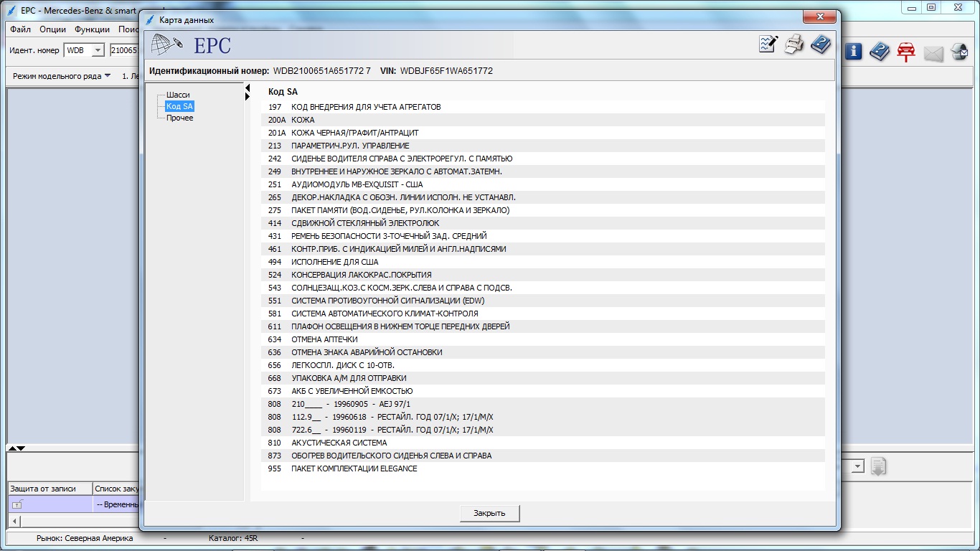Screen dimensions: 980x551
Task: Select row 275 ПАКЕТ ПАМЯТИ
Action: (x=543, y=210)
